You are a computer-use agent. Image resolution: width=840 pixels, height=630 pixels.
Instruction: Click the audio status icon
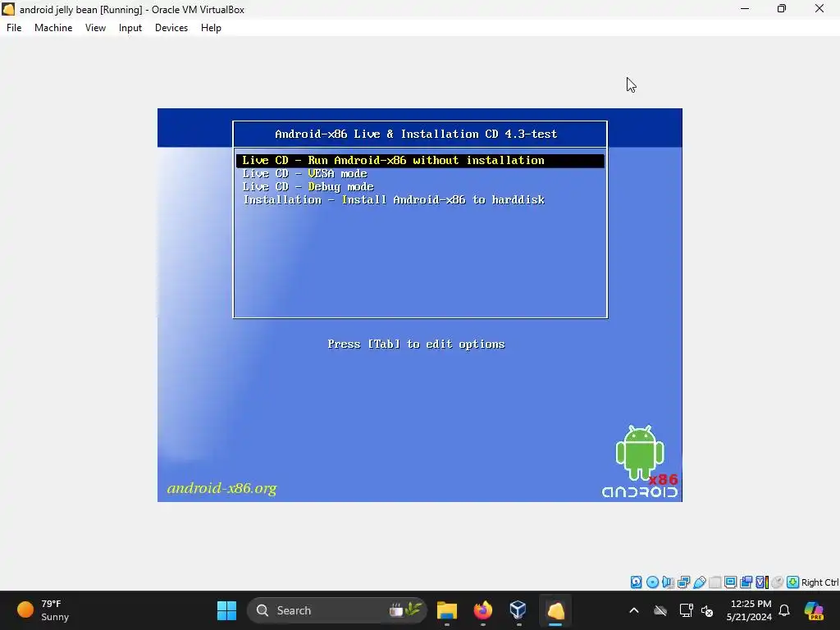click(x=668, y=582)
